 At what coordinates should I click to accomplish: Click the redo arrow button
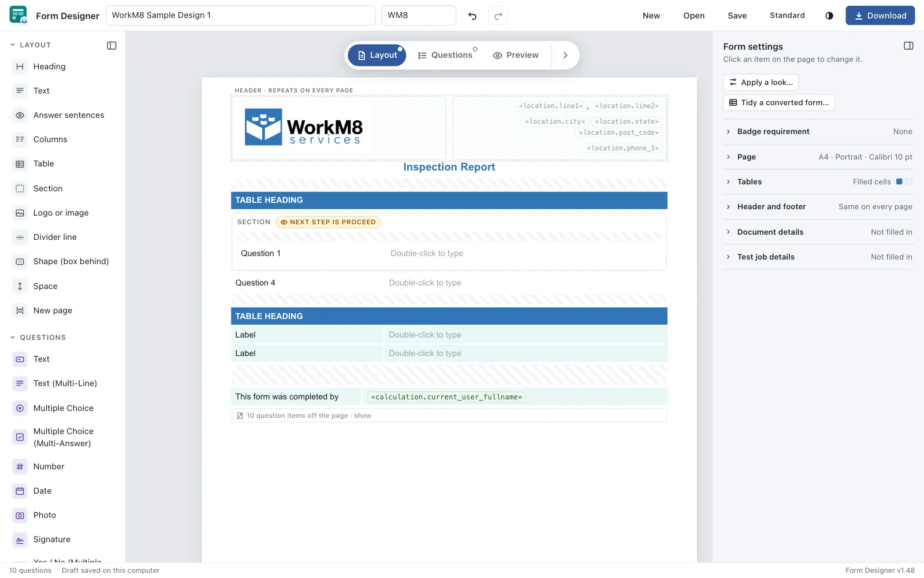[x=498, y=16]
